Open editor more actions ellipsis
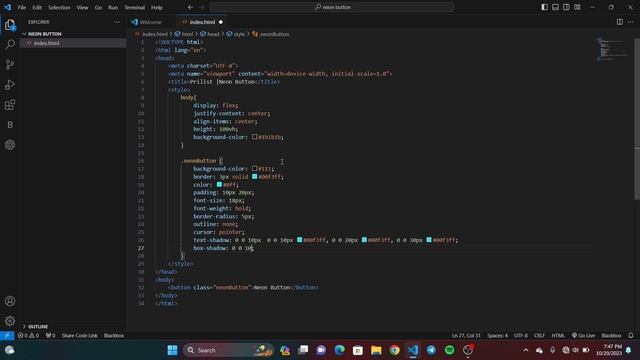Screen dimensions: 640x360 pos(631,22)
